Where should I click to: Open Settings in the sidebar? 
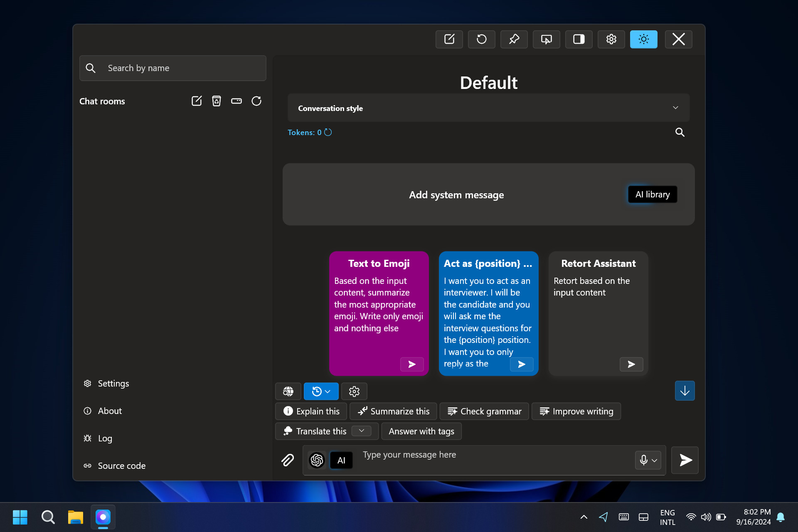tap(113, 383)
